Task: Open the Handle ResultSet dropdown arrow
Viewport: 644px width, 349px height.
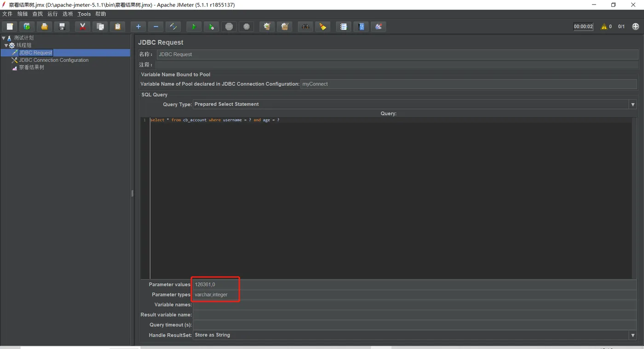Action: pyautogui.click(x=633, y=335)
